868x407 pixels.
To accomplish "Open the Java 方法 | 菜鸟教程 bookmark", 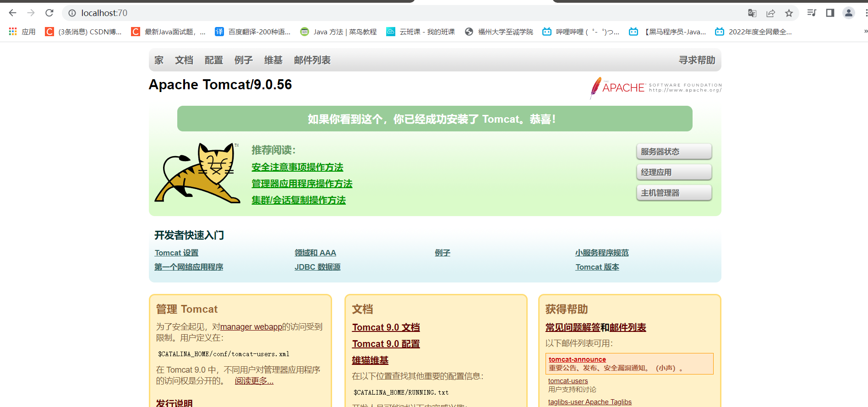I will coord(338,32).
